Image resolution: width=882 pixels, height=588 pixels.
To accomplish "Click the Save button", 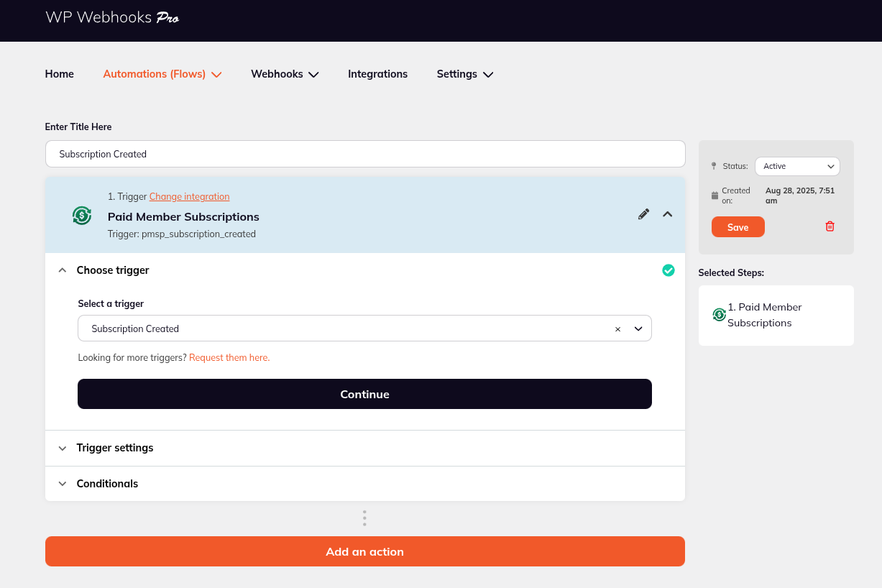I will click(738, 226).
